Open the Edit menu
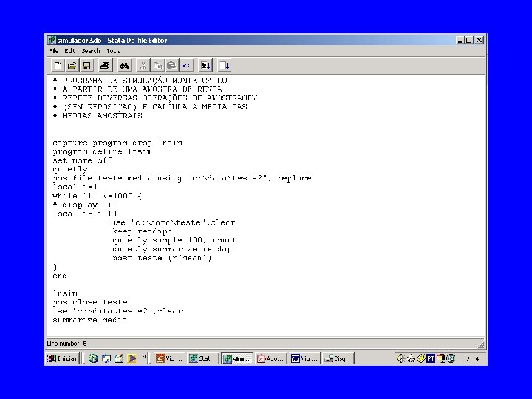This screenshot has width=532, height=399. pyautogui.click(x=69, y=51)
